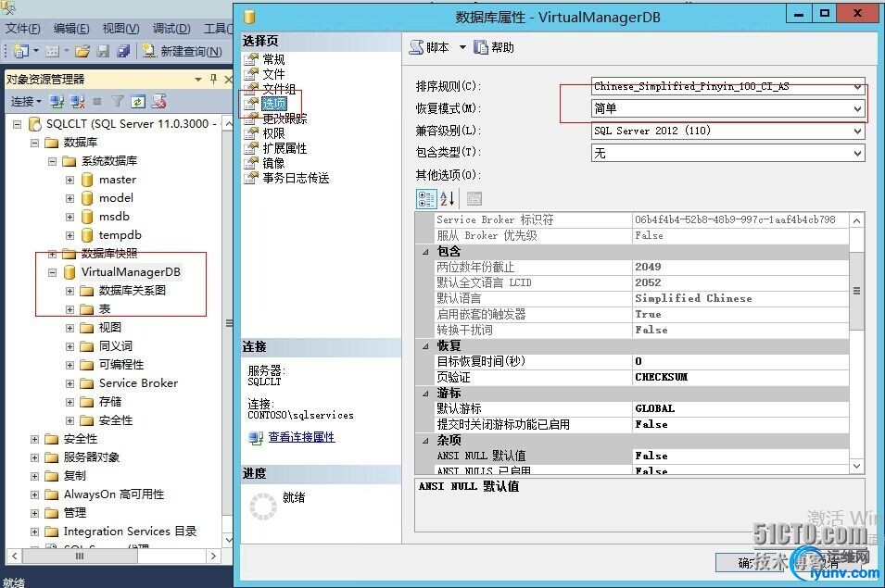Collapse VirtualManagerDB tree node
Image resolution: width=885 pixels, height=588 pixels.
tap(53, 272)
